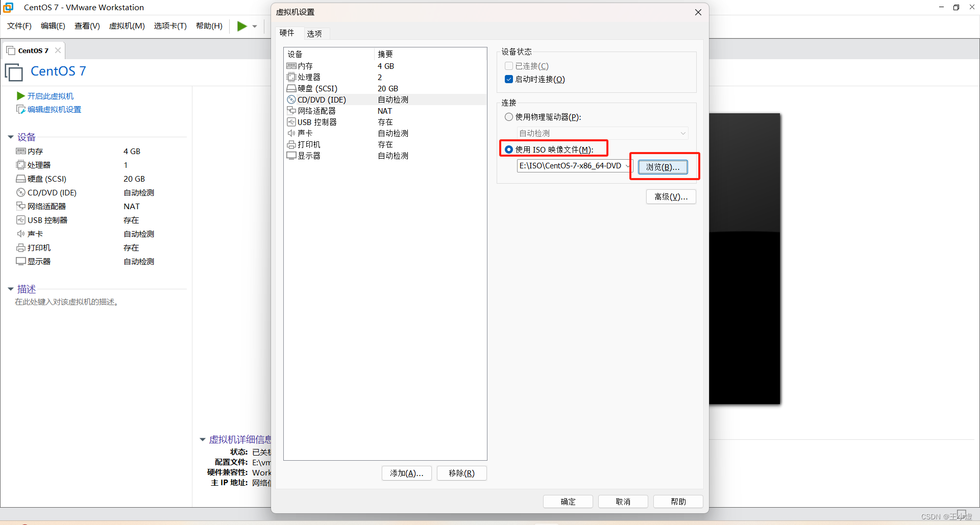Viewport: 980px width, 525px height.
Task: Click the hard disk icon in the main window summary
Action: (21, 179)
